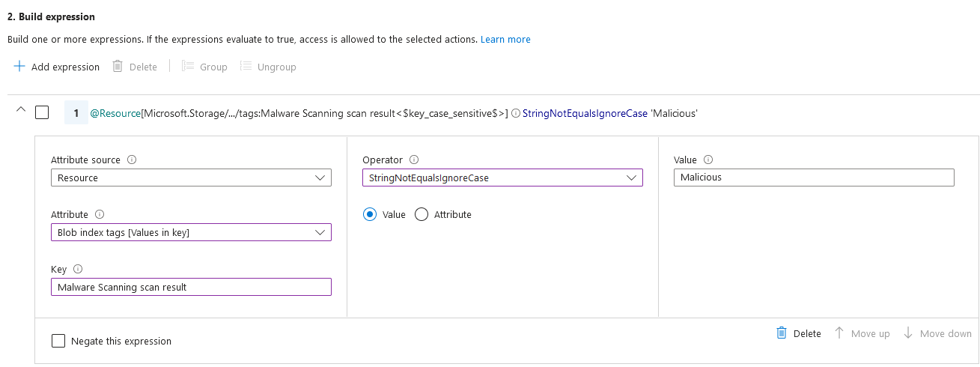This screenshot has width=980, height=367.
Task: Click the Add expression plus icon
Action: click(19, 66)
